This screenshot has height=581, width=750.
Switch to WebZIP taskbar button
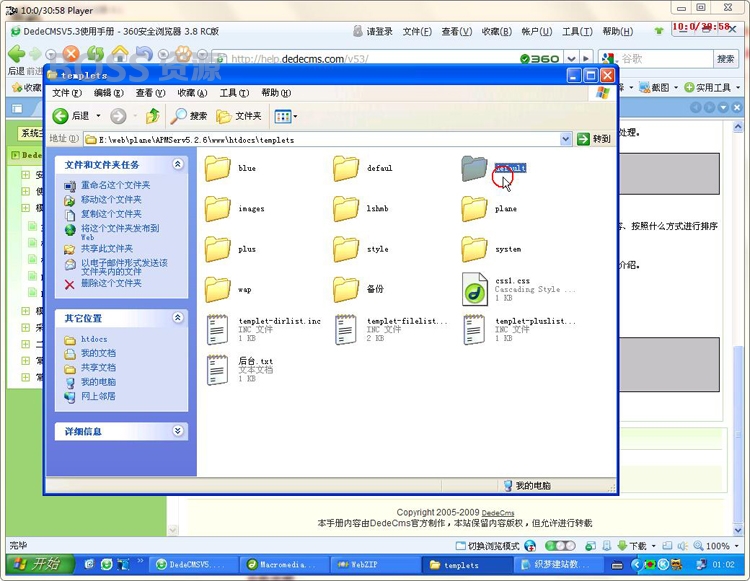tap(376, 565)
